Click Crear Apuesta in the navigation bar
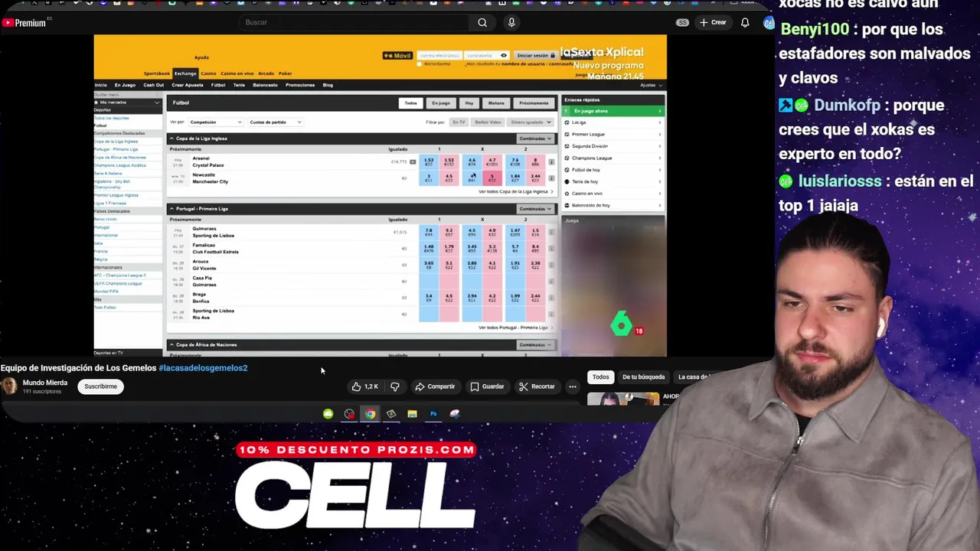The height and width of the screenshot is (551, 980). pos(188,85)
